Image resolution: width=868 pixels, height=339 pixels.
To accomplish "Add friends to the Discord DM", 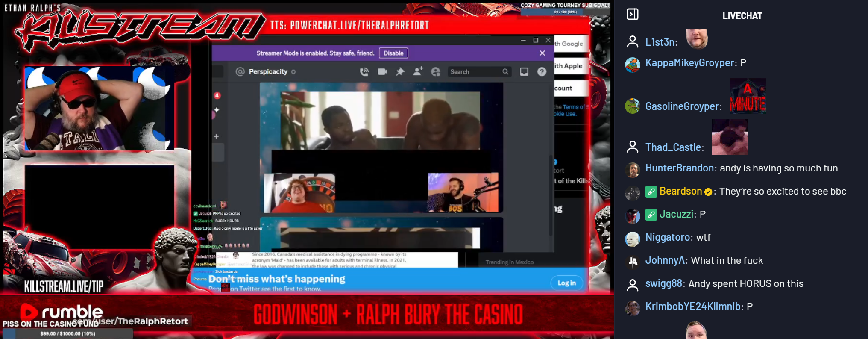I will (x=418, y=71).
